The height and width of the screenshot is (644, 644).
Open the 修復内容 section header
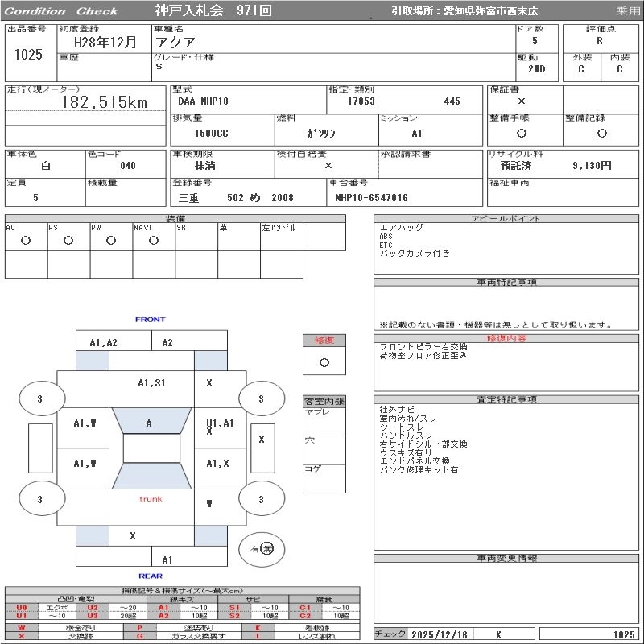pos(506,339)
